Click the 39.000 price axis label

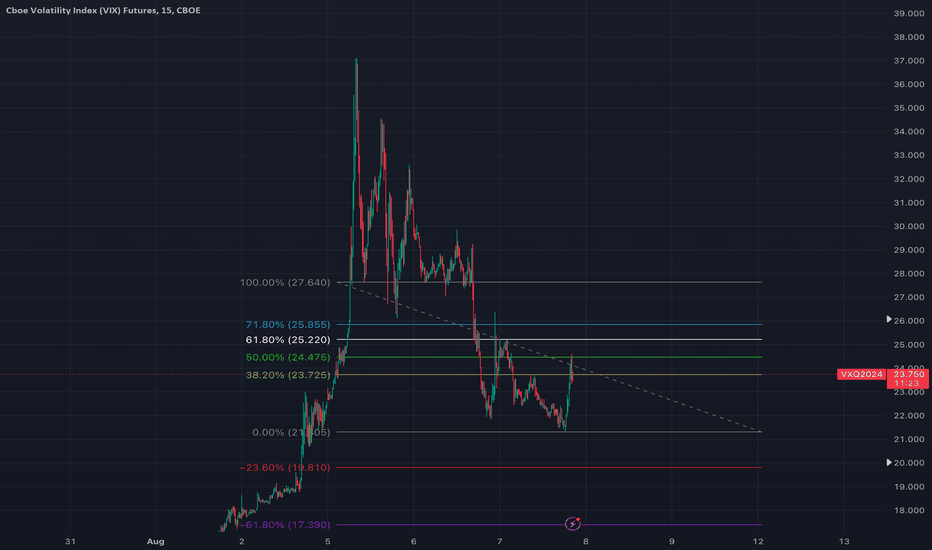[909, 13]
